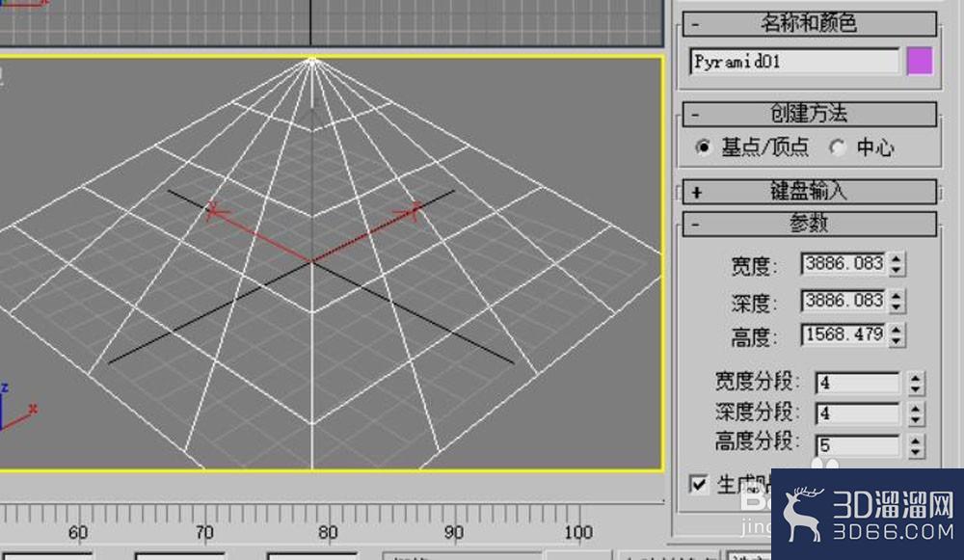The image size is (964, 560).
Task: Click frame 70 on the time ruler
Action: click(x=204, y=532)
